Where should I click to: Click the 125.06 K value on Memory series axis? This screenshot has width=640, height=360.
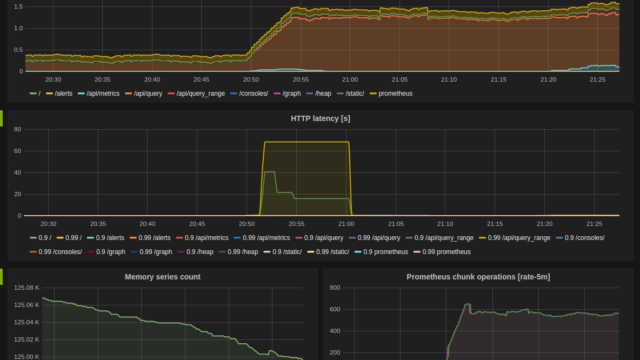27,305
